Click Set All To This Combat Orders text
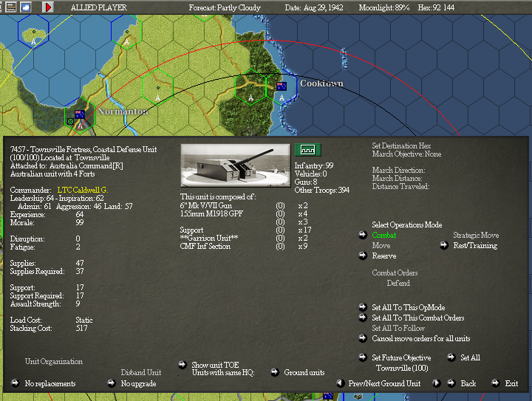 click(418, 318)
